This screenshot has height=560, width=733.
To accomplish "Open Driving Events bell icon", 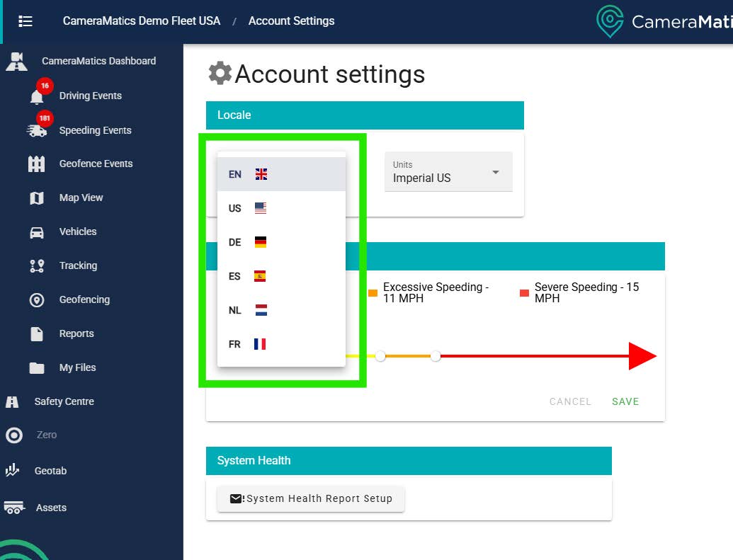I will (x=37, y=97).
